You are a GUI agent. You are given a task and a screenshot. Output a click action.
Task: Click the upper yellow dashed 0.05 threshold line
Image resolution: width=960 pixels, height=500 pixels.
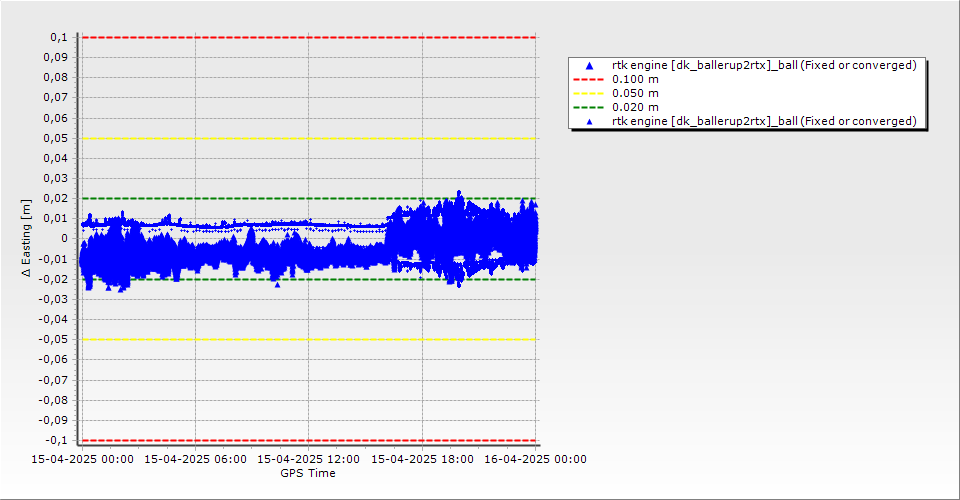click(x=309, y=138)
